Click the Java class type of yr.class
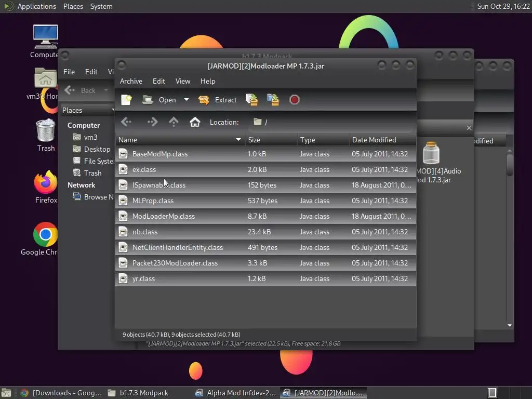532x399 pixels. (314, 278)
